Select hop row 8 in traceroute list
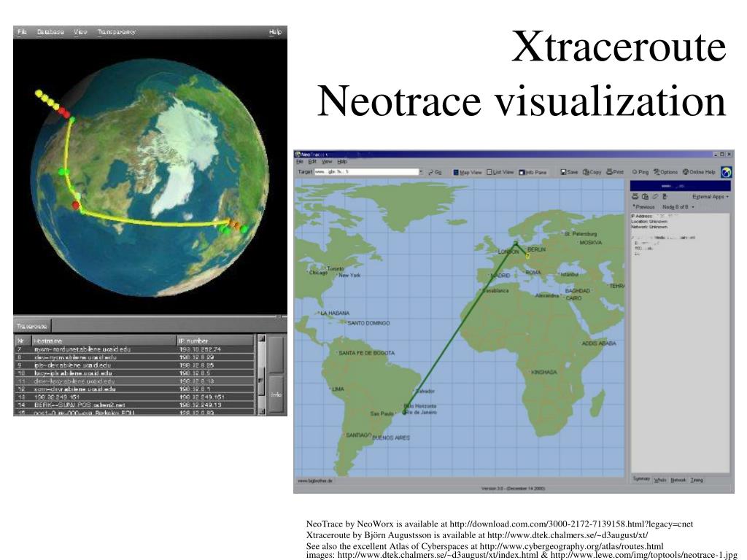 tap(135, 357)
